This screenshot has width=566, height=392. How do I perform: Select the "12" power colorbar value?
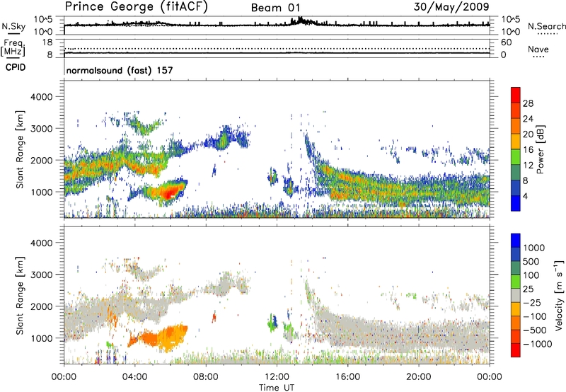pos(528,166)
